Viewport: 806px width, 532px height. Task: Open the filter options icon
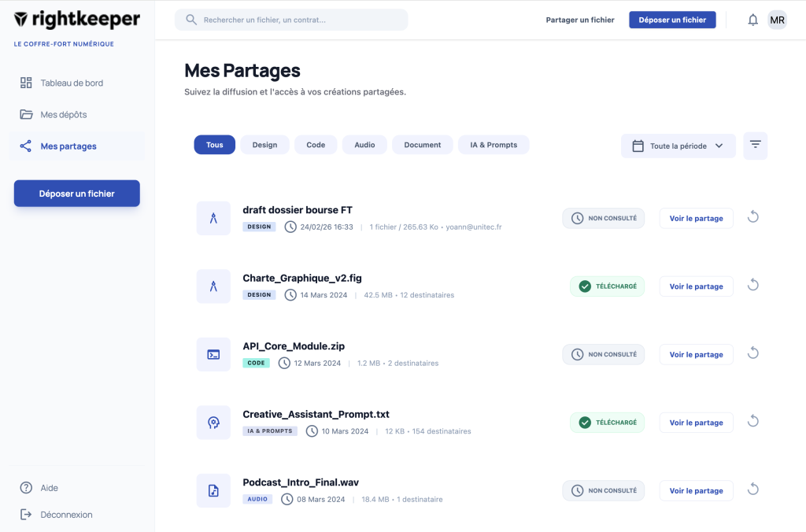[x=755, y=146]
